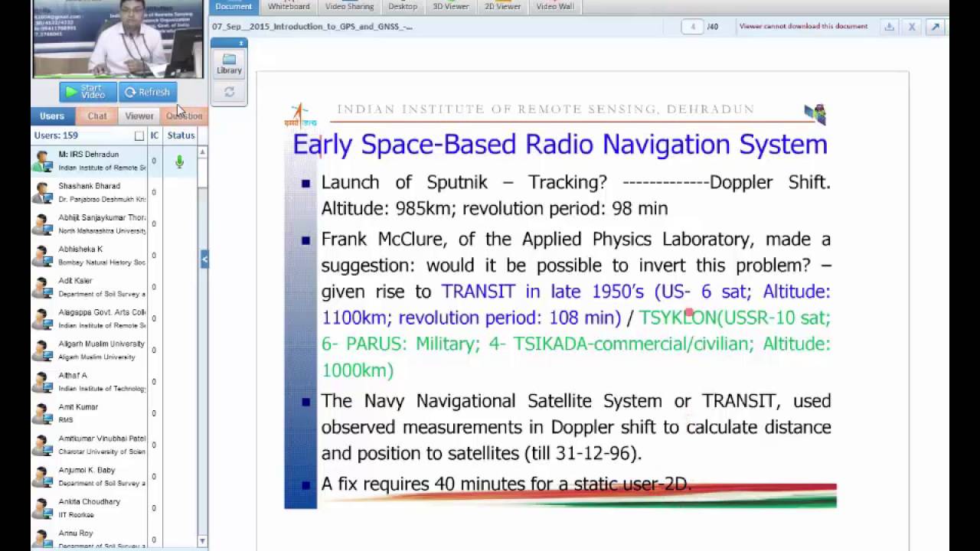Click the avatar of Abhisheka K
This screenshot has height=551, width=980.
click(42, 256)
